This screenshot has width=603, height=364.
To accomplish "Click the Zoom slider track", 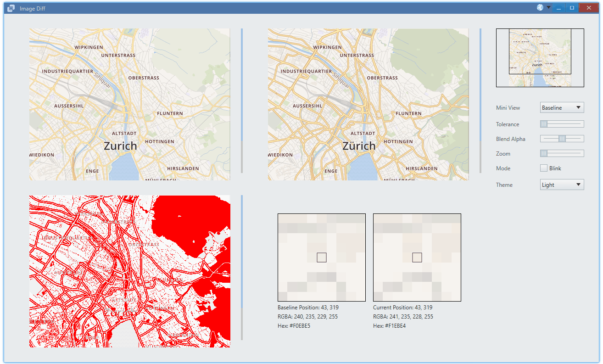I will coord(562,153).
